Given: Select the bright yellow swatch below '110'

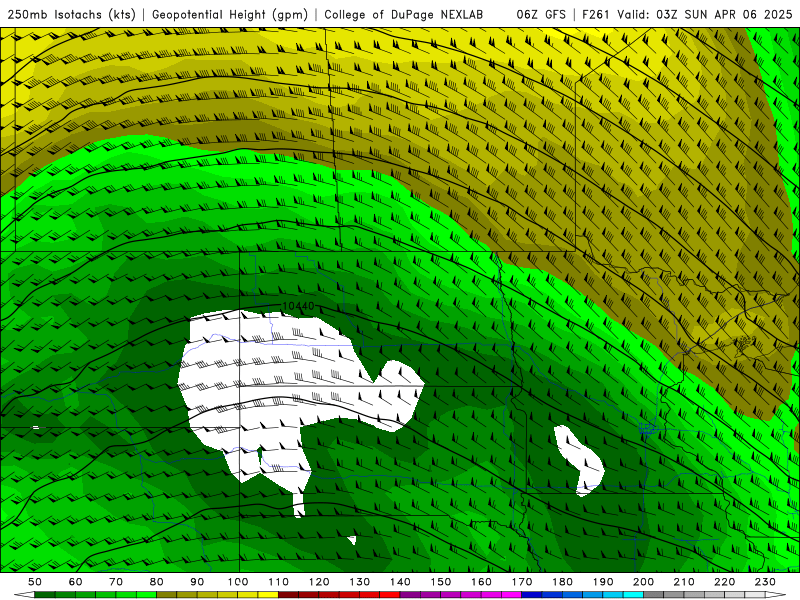Looking at the screenshot, I should (x=268, y=595).
